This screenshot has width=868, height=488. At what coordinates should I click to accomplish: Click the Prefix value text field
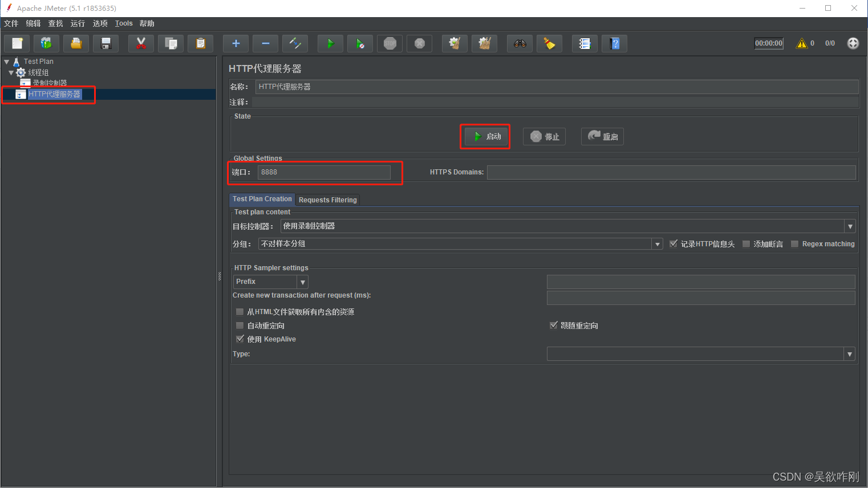coord(701,282)
